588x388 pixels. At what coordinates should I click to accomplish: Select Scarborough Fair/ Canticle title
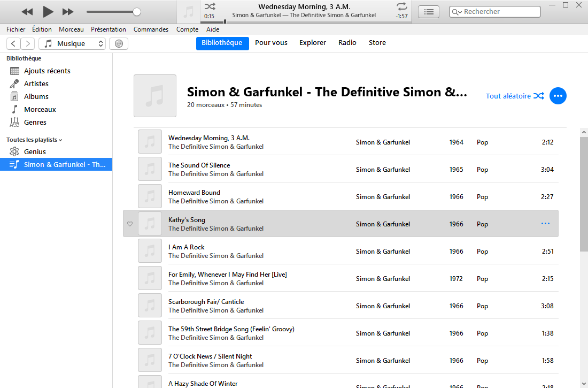pos(206,302)
